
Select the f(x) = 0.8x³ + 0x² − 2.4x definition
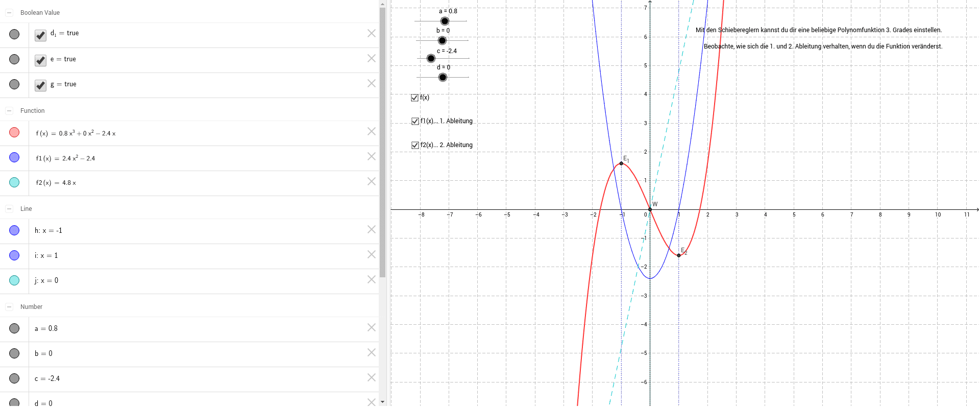tap(76, 133)
